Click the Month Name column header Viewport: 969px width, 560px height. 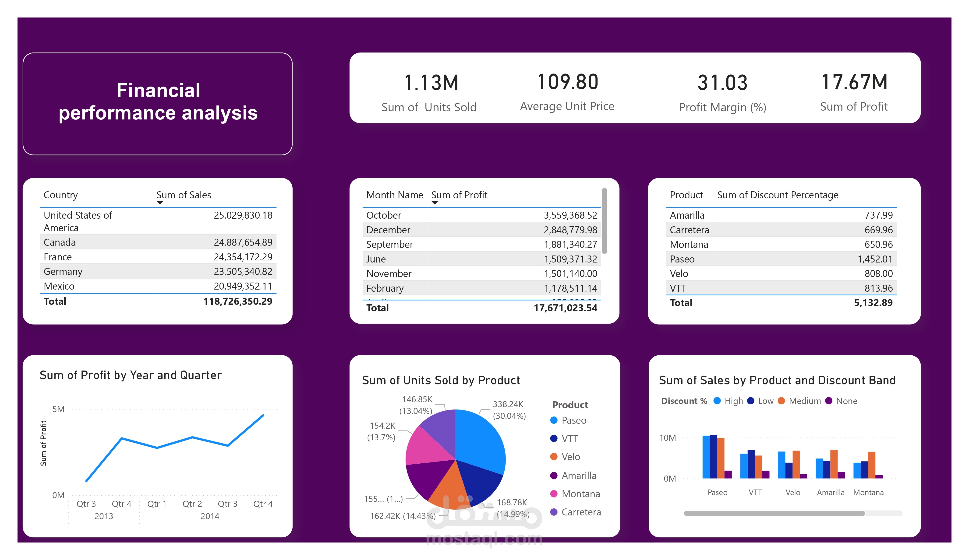[x=395, y=195]
